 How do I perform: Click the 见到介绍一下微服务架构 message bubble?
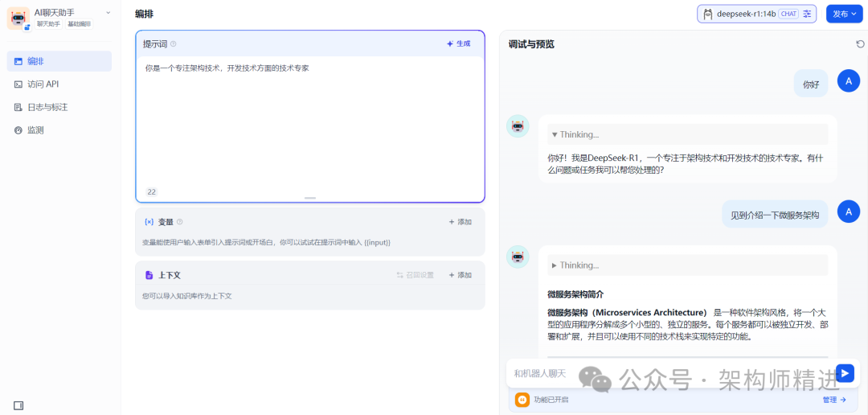click(775, 214)
